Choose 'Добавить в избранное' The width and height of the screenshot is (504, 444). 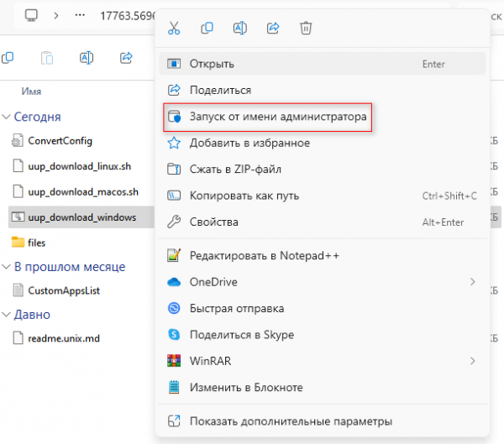323,143
